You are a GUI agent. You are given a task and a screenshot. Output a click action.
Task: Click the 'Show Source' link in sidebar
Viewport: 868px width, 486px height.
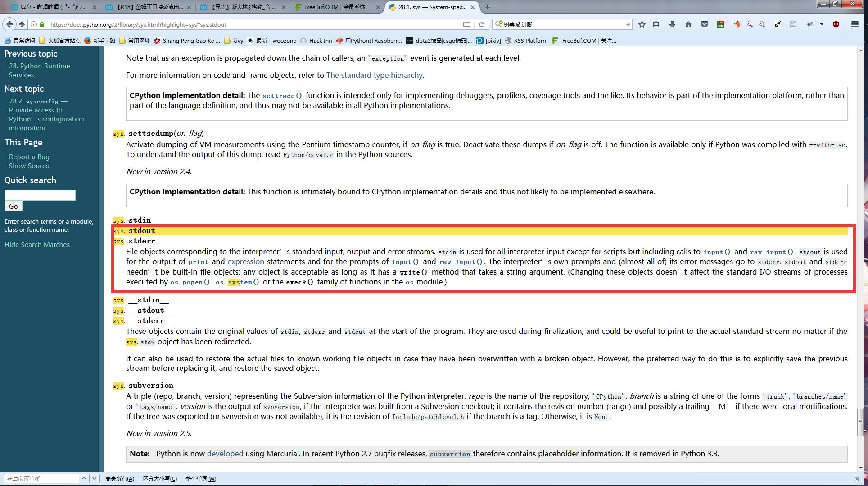27,166
